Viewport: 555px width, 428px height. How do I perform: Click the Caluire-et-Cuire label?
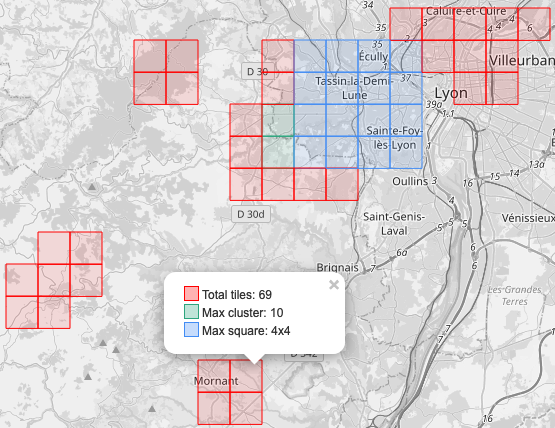click(466, 11)
